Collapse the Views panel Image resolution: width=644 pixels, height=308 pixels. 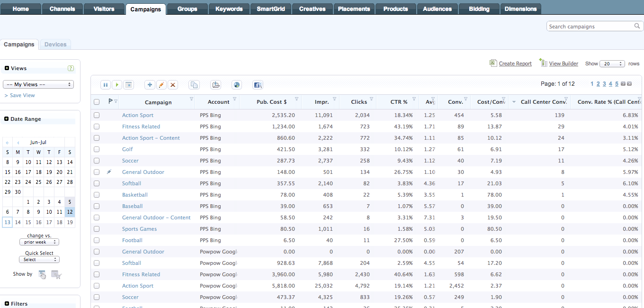[x=7, y=68]
